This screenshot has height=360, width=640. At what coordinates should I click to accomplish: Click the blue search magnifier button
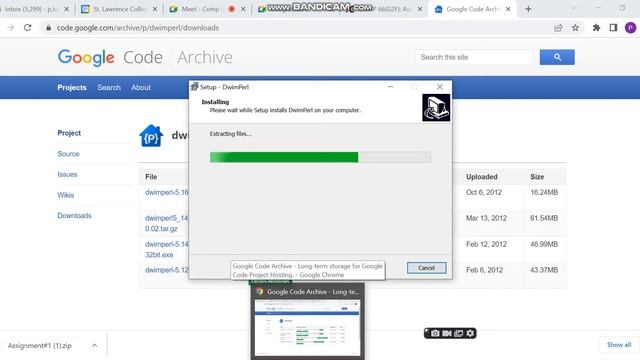(557, 57)
